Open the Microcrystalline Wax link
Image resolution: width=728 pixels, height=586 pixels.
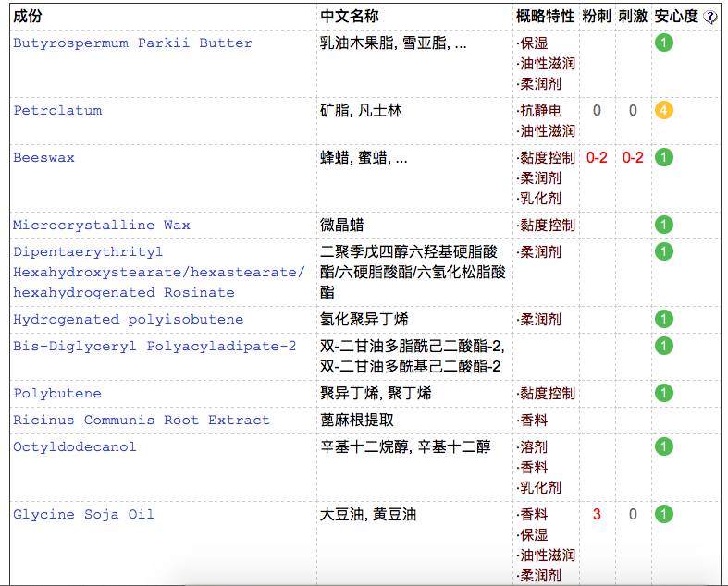[x=102, y=225]
